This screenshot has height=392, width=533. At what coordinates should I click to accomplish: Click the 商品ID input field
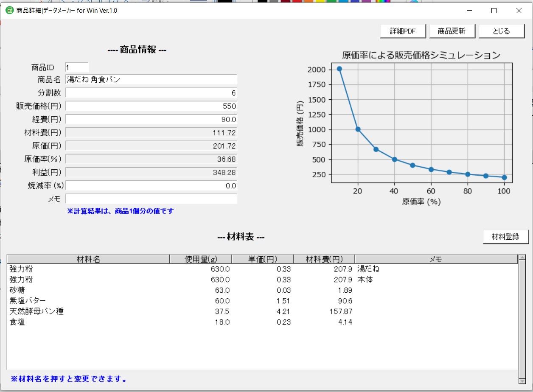pos(77,67)
